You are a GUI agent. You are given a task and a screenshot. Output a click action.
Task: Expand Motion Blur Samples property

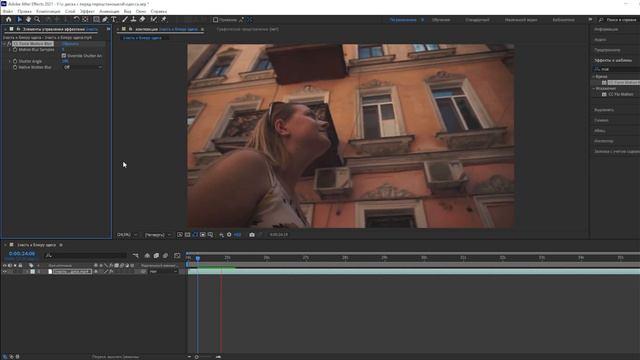tap(10, 49)
